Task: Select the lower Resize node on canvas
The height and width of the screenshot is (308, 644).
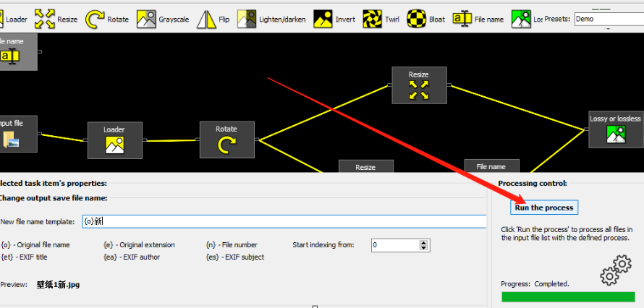Action: click(x=366, y=166)
